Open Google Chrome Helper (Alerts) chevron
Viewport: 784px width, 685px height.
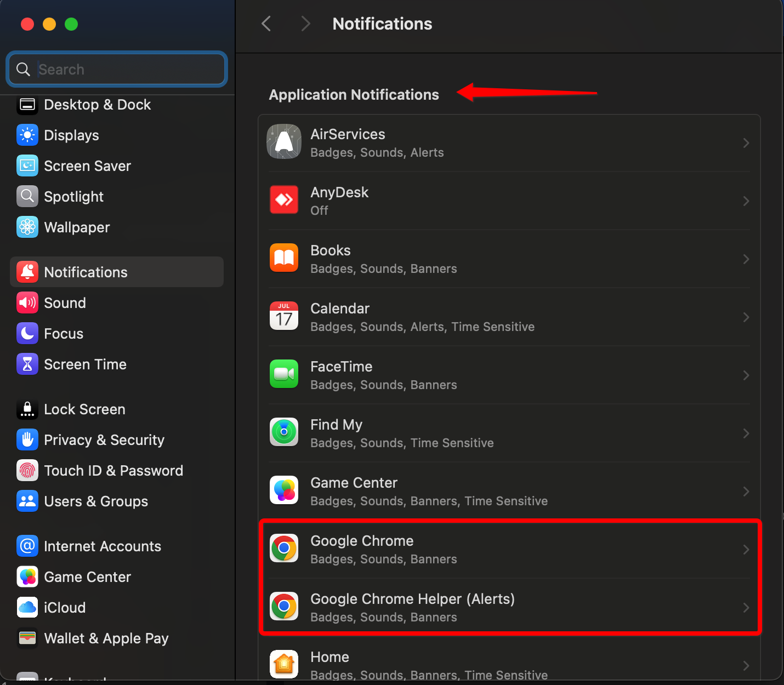(x=746, y=608)
